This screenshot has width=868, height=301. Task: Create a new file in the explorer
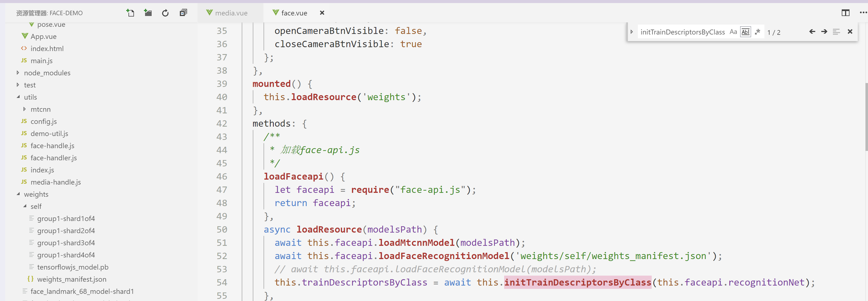[130, 13]
